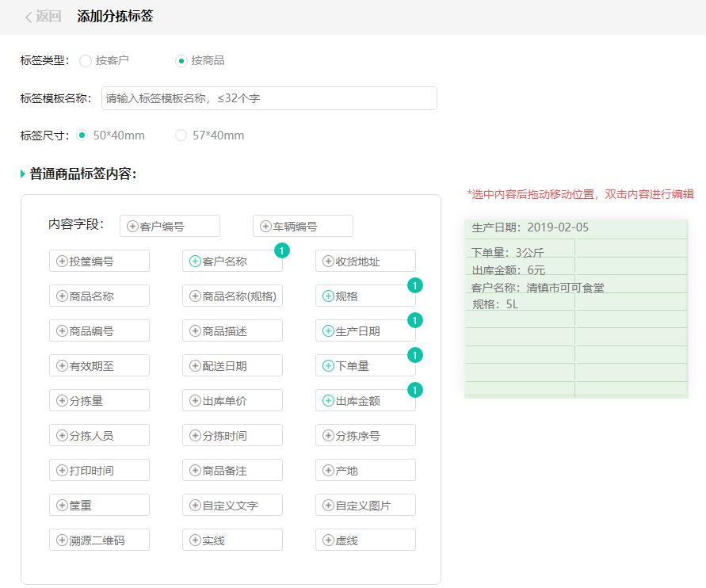Screen dimensions: 706x588
Task: Insert the 收货地址 field
Action: [x=364, y=261]
